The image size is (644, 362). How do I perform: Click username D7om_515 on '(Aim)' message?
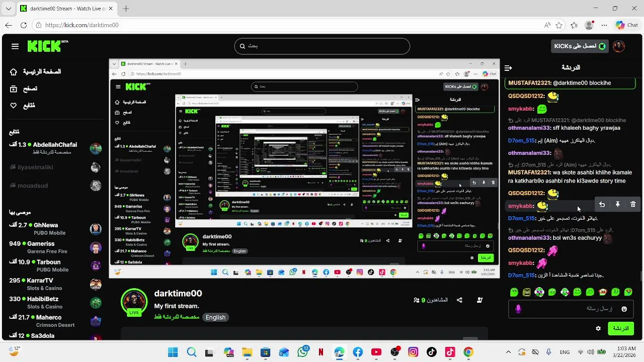521,140
